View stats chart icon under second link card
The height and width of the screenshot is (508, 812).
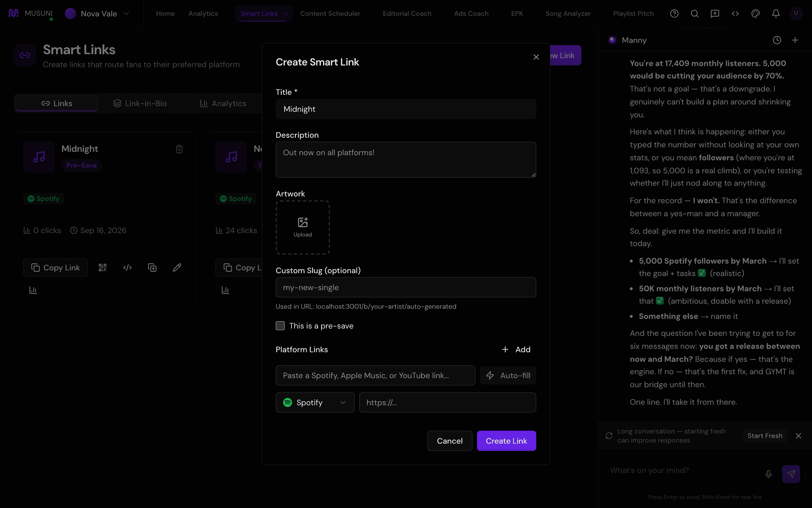tap(225, 290)
